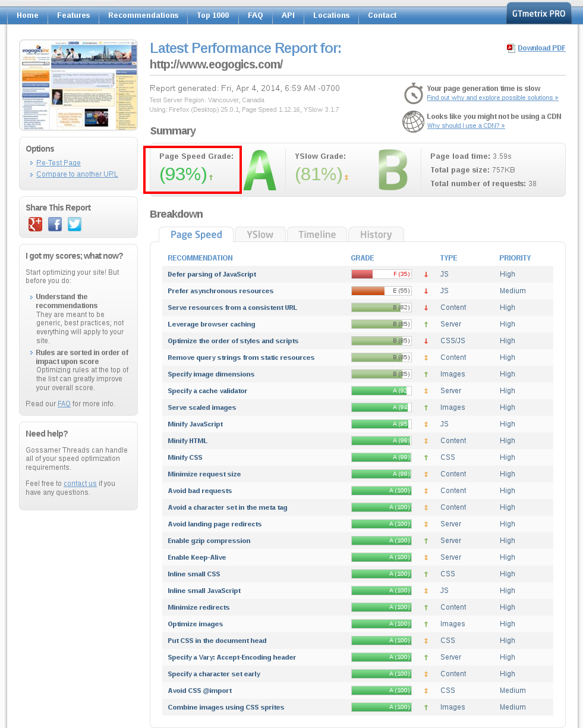The width and height of the screenshot is (583, 728).
Task: Expand Prefer asynchronous resources recommendation
Action: (x=220, y=291)
